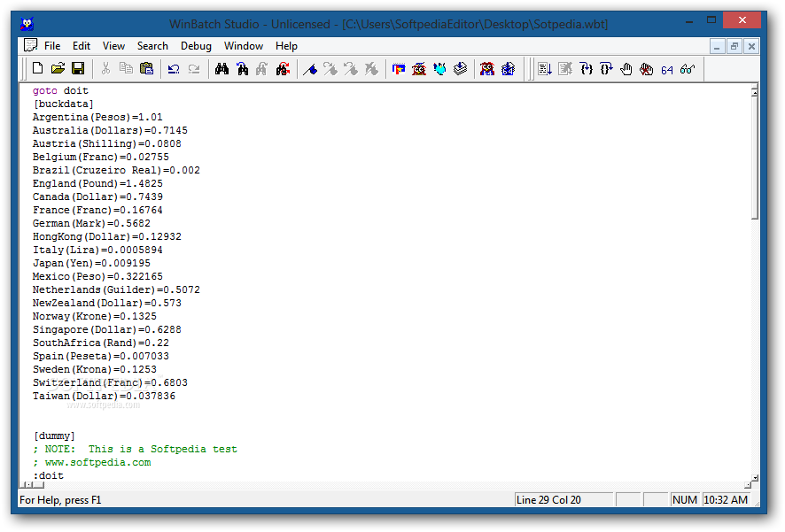
Task: Open the watch window with the glasses icon
Action: click(688, 68)
